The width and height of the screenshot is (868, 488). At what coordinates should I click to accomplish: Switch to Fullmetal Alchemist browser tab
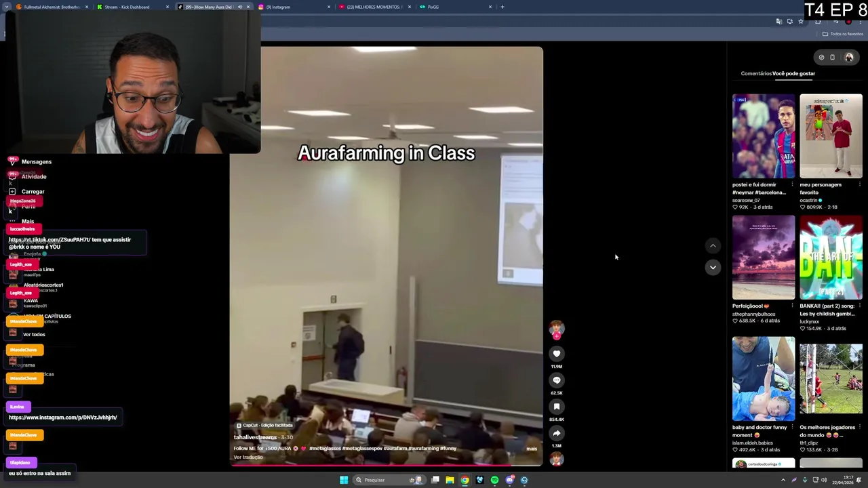(x=53, y=7)
